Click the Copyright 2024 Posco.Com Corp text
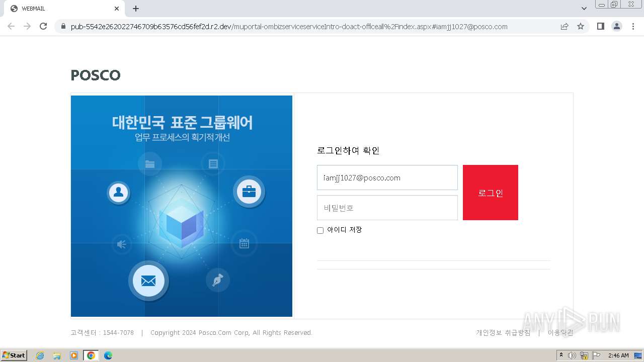 (x=231, y=333)
